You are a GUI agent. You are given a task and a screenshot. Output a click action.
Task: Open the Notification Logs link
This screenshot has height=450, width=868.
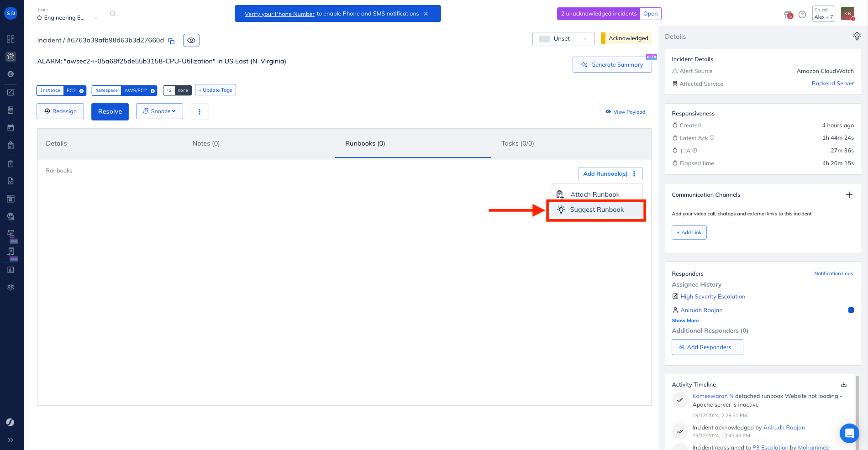tap(833, 274)
